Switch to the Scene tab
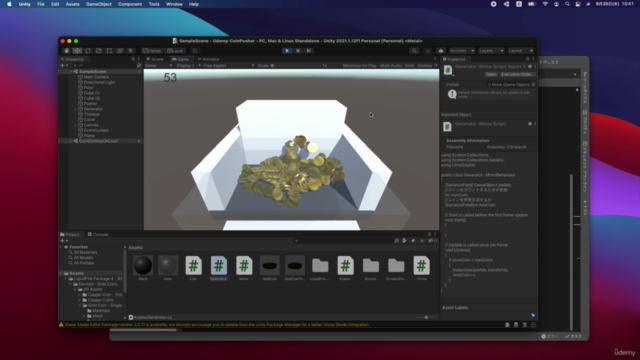This screenshot has width=640, height=360. (155, 59)
